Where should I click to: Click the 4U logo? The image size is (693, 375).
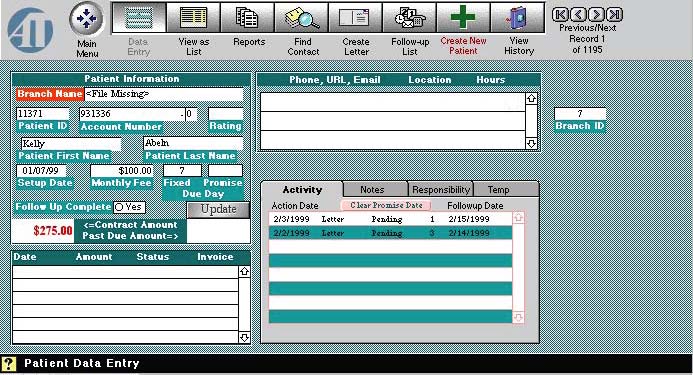click(30, 30)
